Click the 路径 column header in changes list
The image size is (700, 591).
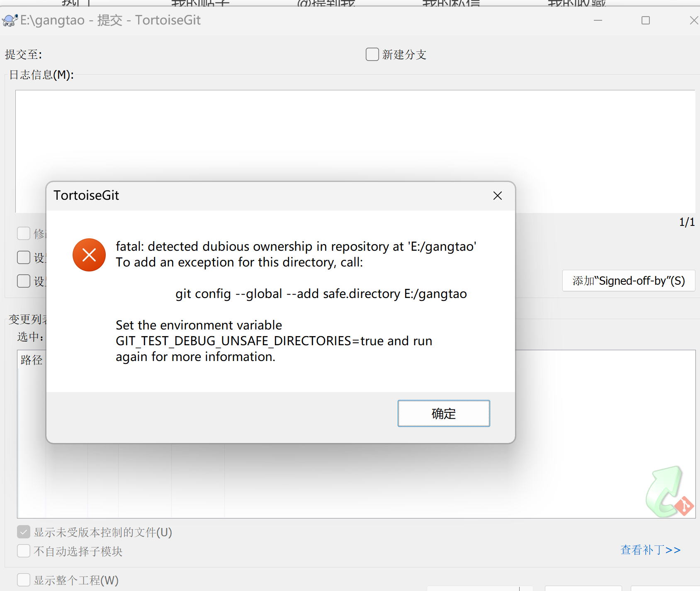coord(32,360)
